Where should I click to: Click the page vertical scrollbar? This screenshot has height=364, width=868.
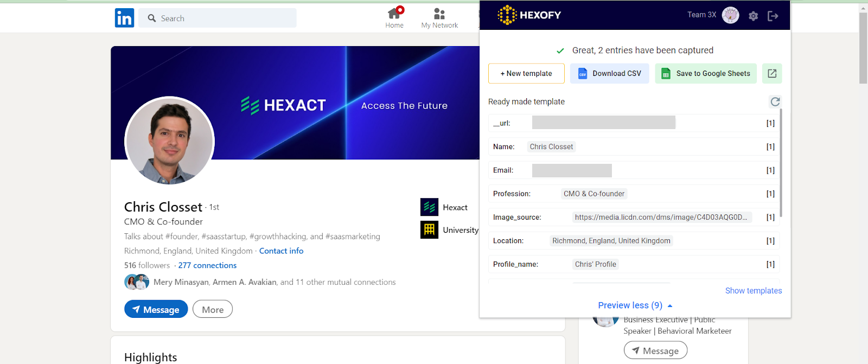pyautogui.click(x=863, y=48)
